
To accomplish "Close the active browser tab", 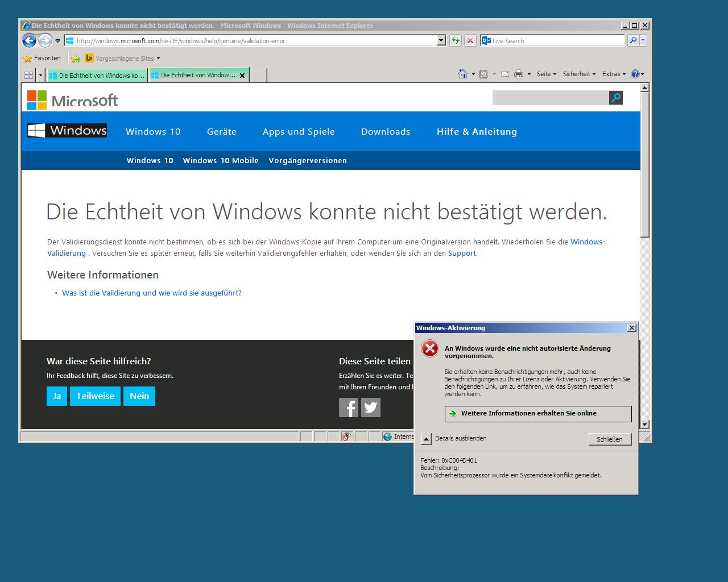I will pyautogui.click(x=242, y=75).
